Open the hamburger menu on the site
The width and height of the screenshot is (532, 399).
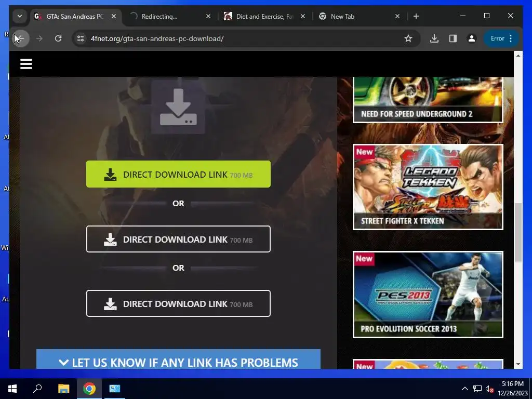(x=26, y=64)
